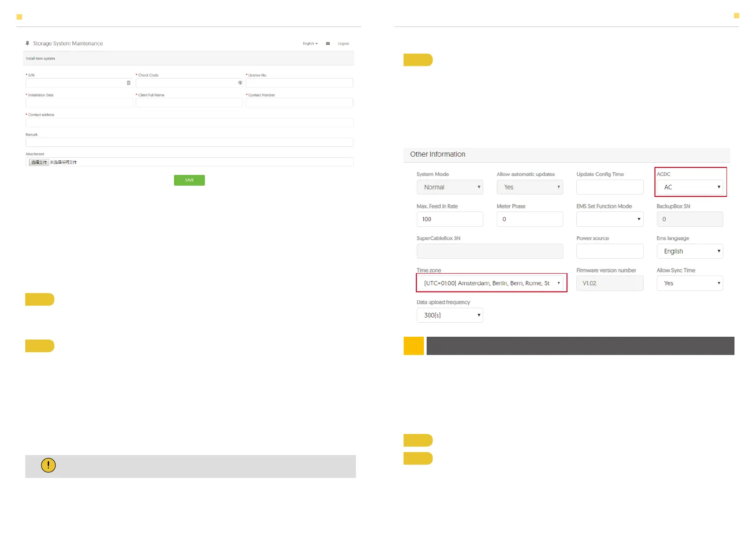The image size is (756, 557).
Task: Click the list icon inside S/N field
Action: pos(129,83)
